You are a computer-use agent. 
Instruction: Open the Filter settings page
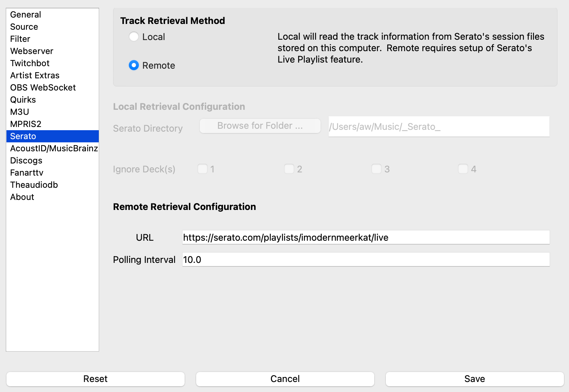[x=20, y=39]
